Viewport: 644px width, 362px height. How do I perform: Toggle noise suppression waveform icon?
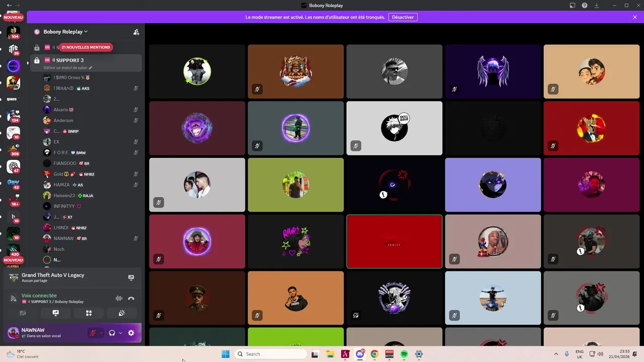[119, 298]
